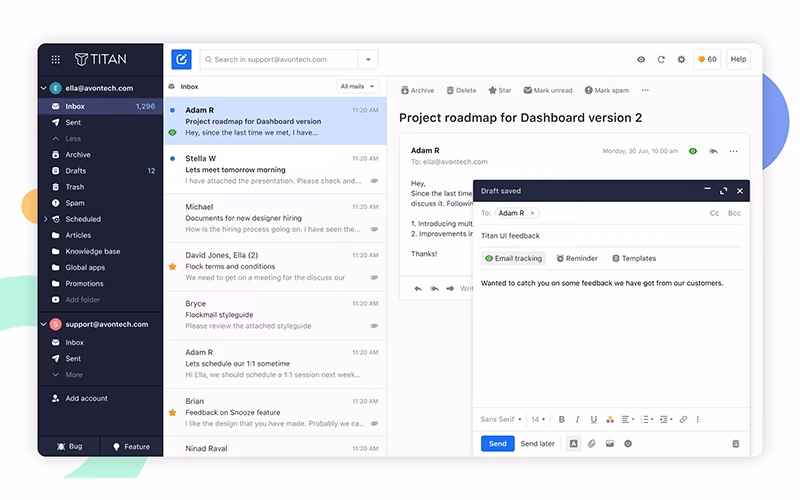800x500 pixels.
Task: Click reply-all icon in message header
Action: 713,152
